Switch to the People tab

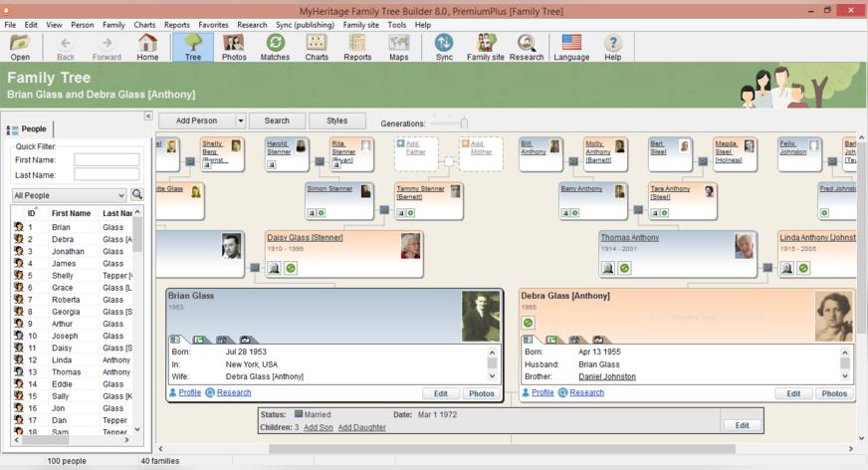(28, 129)
